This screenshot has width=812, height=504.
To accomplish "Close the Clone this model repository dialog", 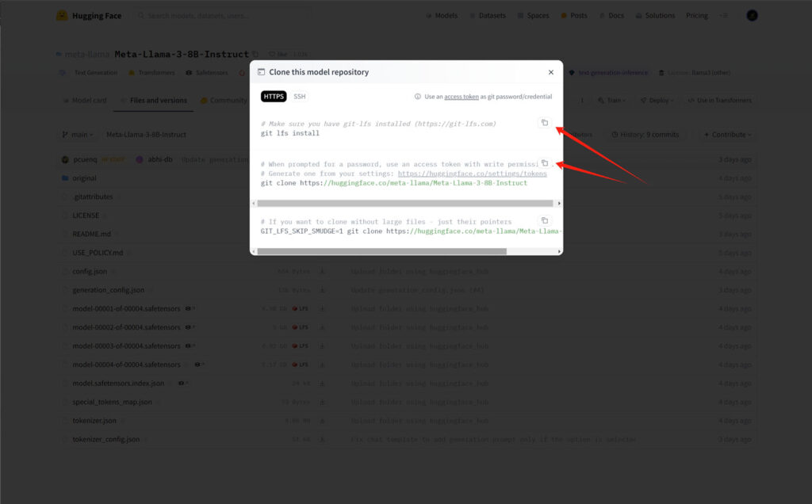I will (x=550, y=72).
